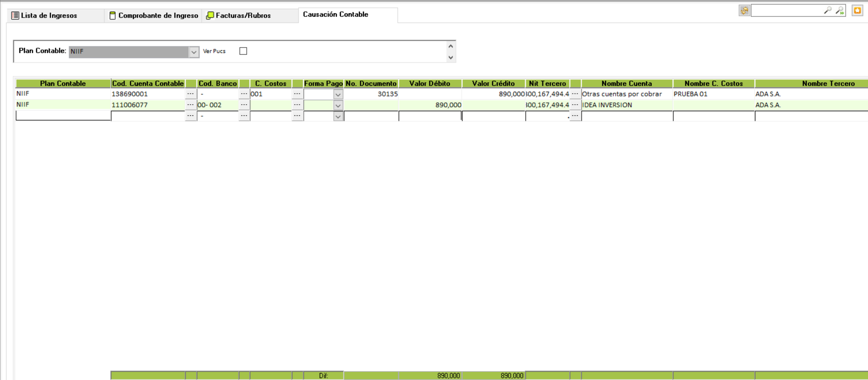Click the C. Costos column header

(271, 83)
